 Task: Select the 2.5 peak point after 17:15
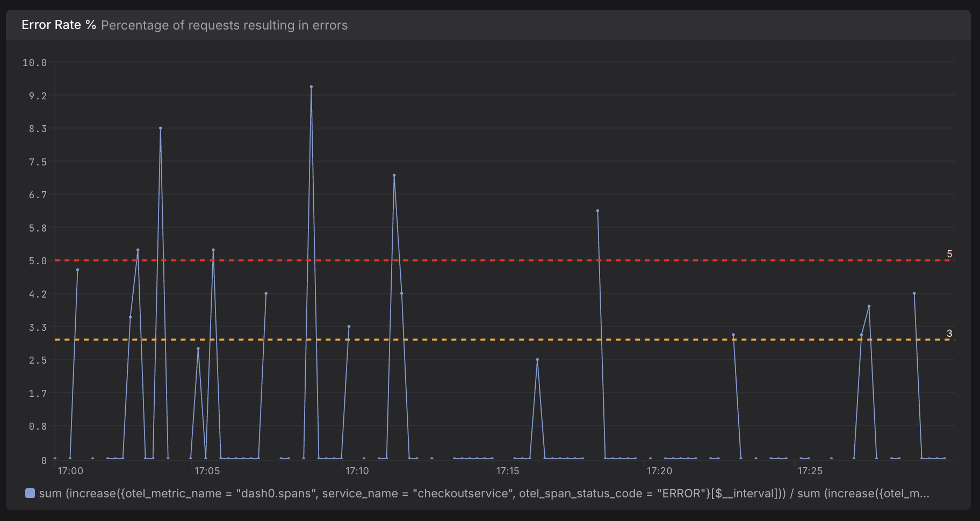pos(537,360)
